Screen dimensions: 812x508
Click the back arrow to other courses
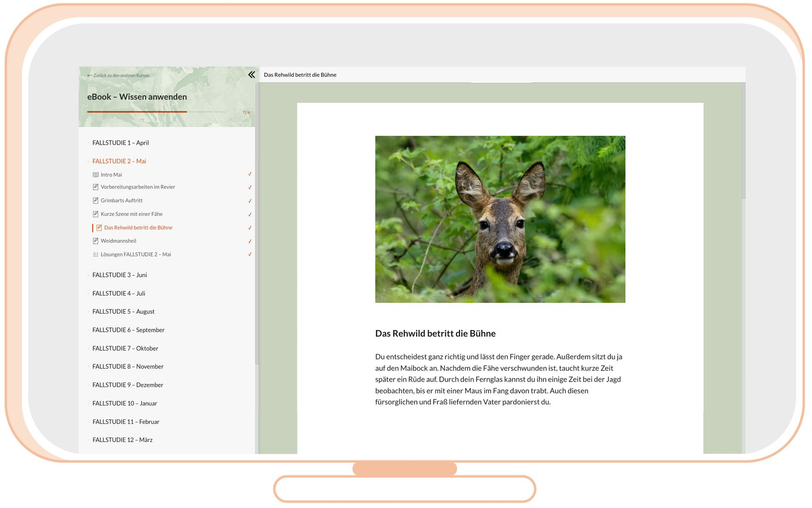[89, 76]
